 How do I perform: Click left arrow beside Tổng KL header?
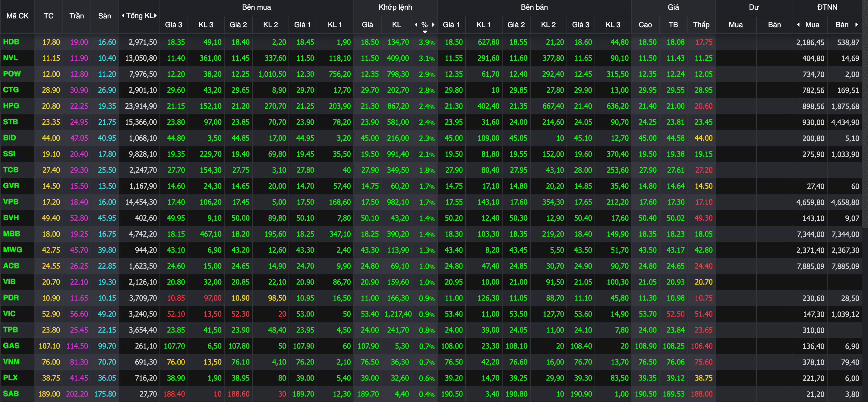[123, 15]
